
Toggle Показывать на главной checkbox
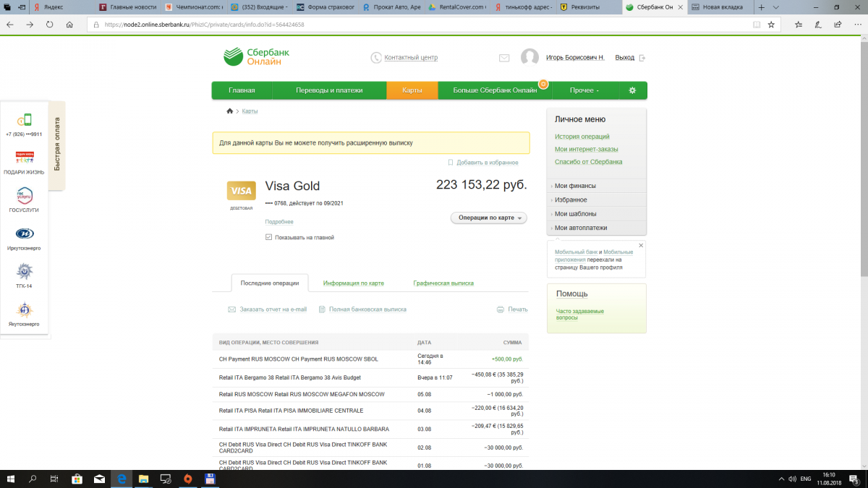268,237
